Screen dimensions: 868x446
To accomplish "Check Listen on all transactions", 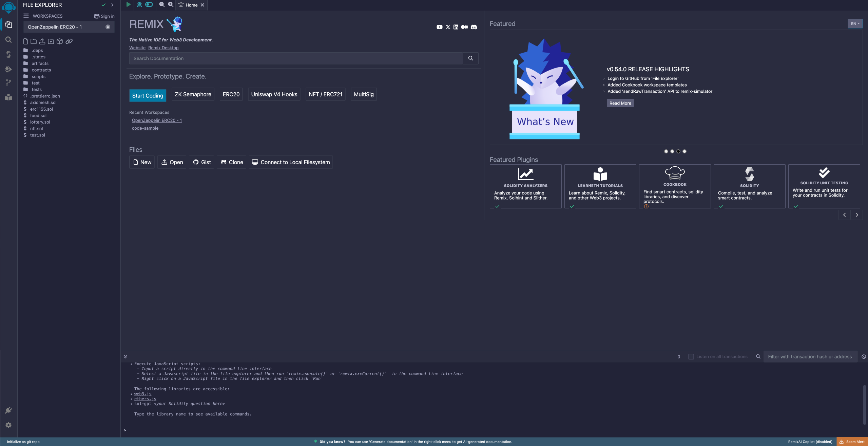I will pyautogui.click(x=691, y=357).
